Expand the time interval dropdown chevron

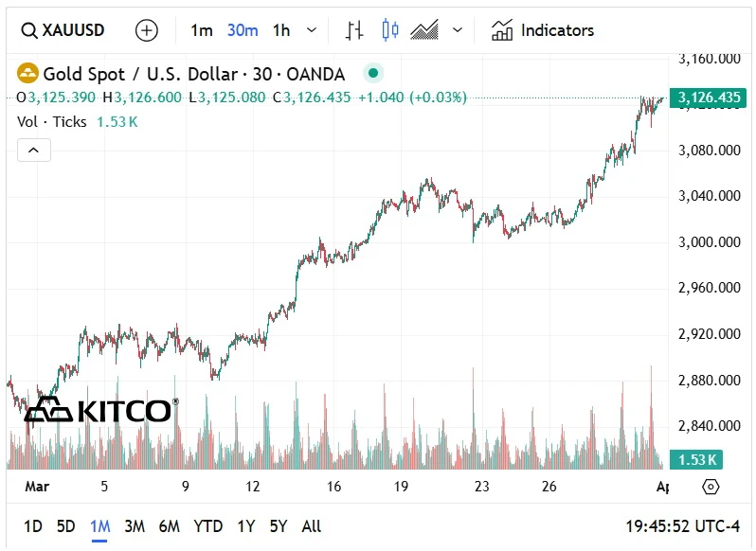(x=312, y=30)
